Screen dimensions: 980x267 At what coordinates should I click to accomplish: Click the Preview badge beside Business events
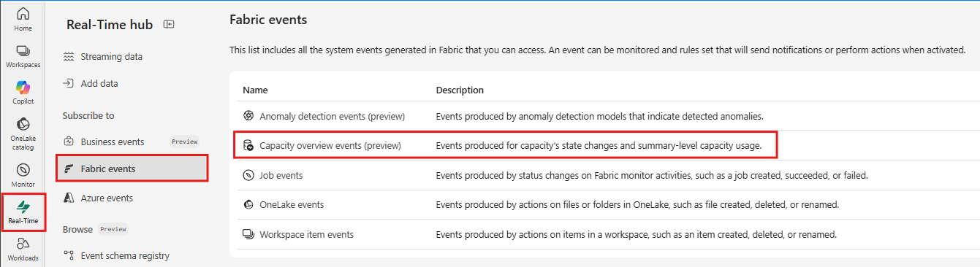coord(184,142)
